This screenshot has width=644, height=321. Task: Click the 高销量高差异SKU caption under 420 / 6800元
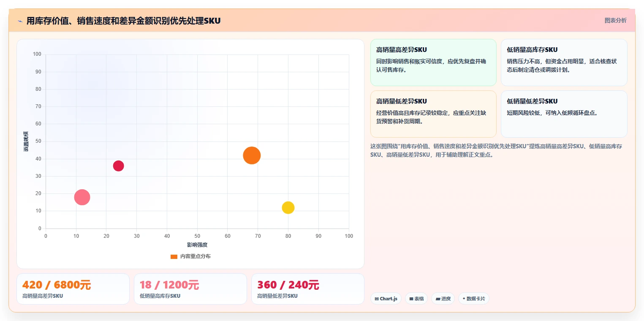point(43,296)
